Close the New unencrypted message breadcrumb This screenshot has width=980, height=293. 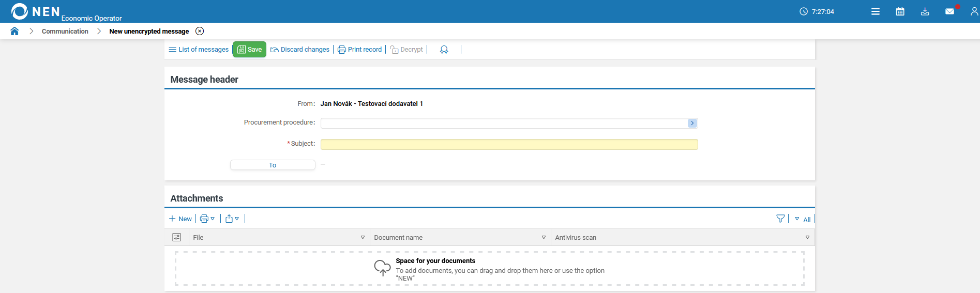click(x=200, y=31)
